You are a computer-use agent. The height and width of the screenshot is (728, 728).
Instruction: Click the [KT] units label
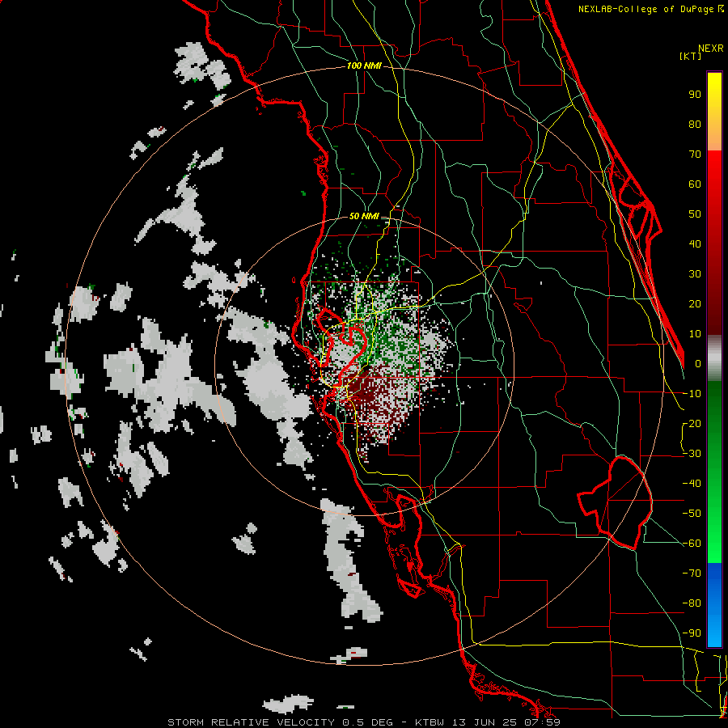(x=691, y=56)
